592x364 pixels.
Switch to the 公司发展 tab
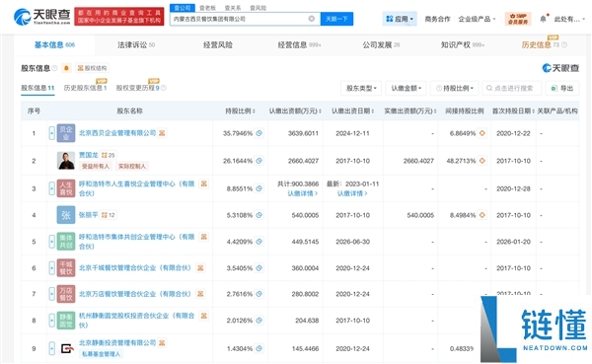pos(381,45)
